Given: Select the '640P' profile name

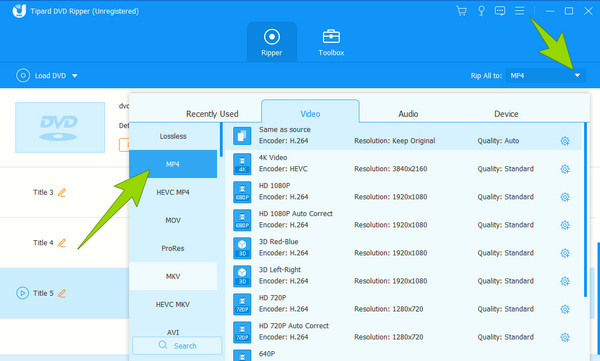Looking at the screenshot, I should click(267, 354).
